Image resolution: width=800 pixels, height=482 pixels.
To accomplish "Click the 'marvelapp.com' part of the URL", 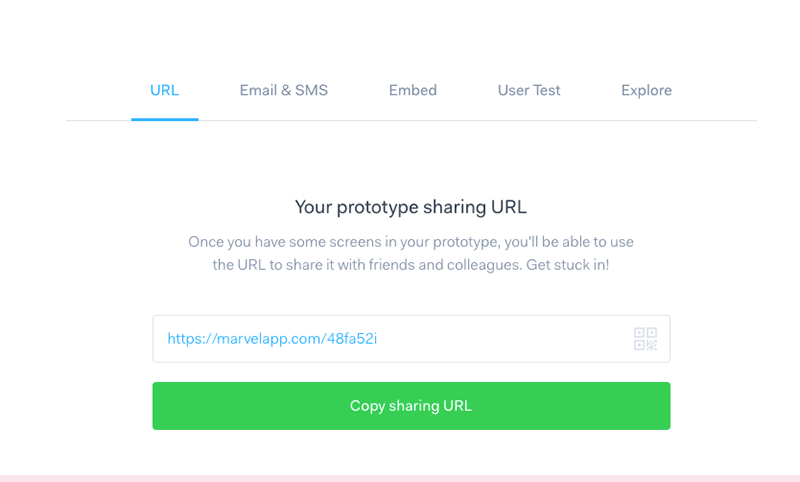I will (x=269, y=339).
